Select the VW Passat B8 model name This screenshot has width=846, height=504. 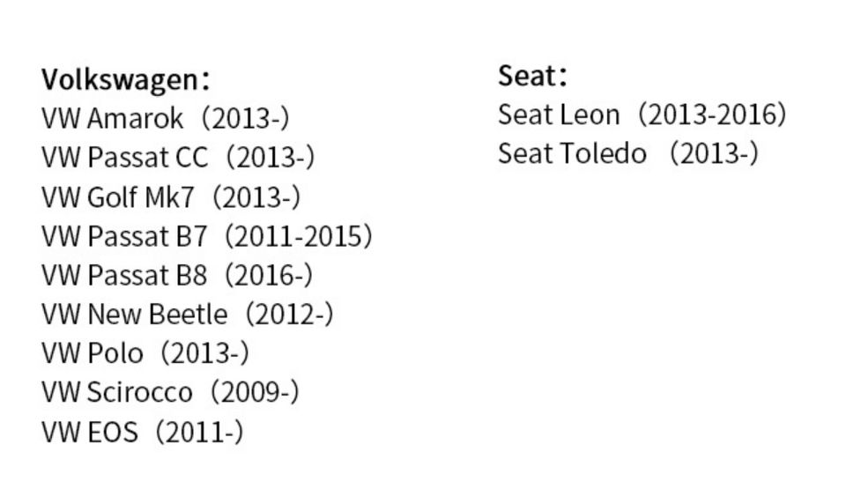[124, 275]
